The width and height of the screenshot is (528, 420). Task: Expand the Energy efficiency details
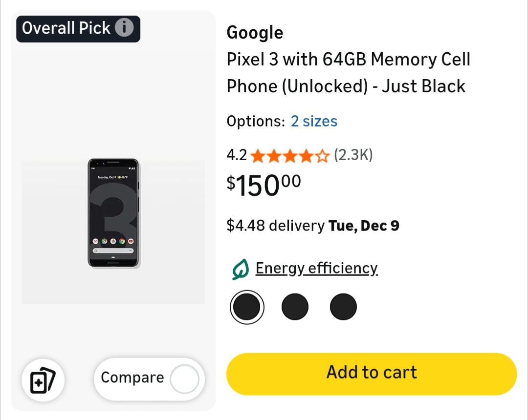(316, 268)
